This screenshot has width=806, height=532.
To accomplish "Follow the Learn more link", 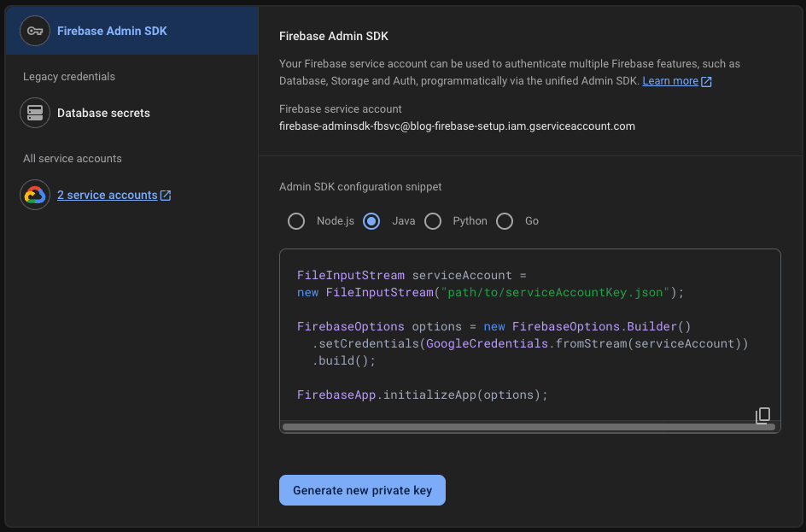I will (x=670, y=81).
